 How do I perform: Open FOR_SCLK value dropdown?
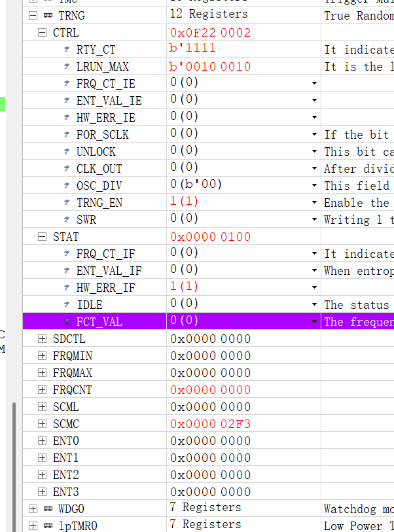point(315,134)
